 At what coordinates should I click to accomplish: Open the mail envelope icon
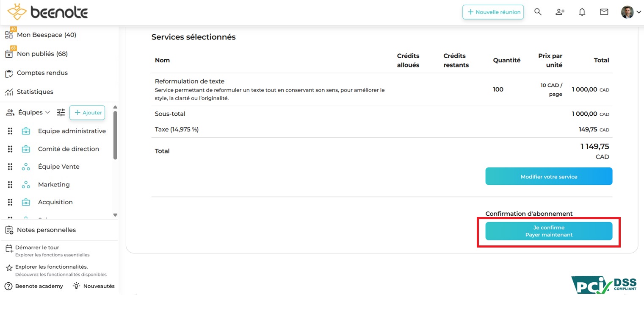[x=604, y=12]
